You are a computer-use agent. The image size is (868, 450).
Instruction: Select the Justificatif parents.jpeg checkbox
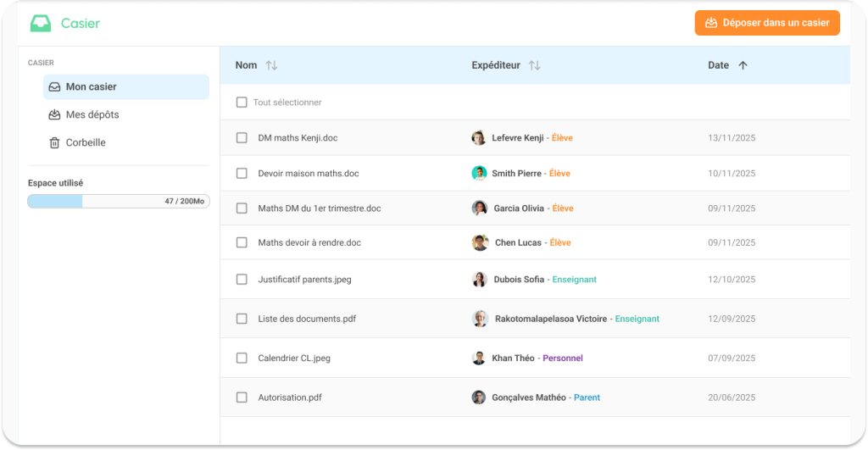point(242,279)
